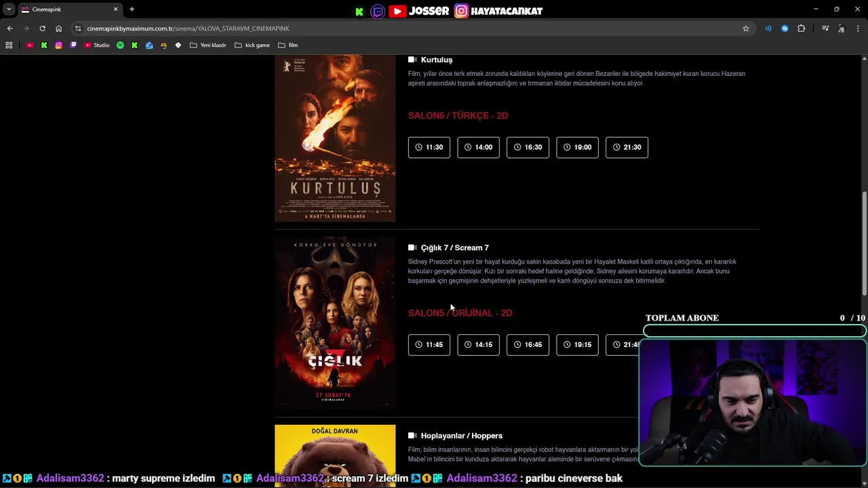Click the SALON6 / TÜRKÇE - 2D heading
Image resolution: width=868 pixels, height=488 pixels.
pos(458,116)
